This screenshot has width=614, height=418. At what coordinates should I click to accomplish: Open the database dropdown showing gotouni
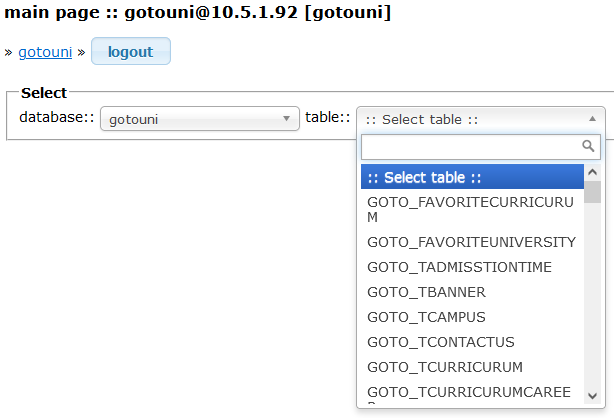[x=199, y=120]
